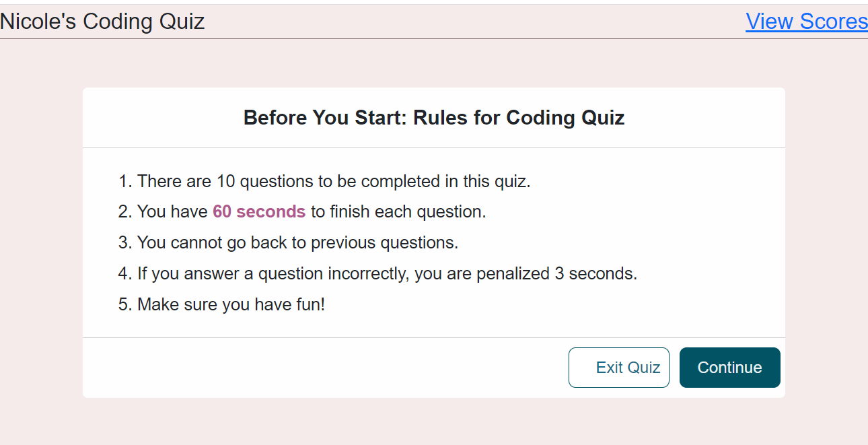Click the word 'fun!' in the last rule

click(x=311, y=305)
